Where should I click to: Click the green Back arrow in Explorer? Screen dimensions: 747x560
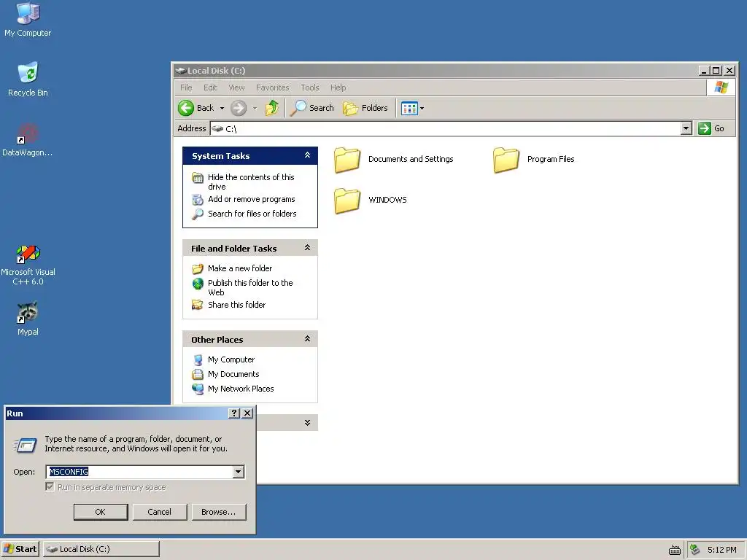(186, 108)
